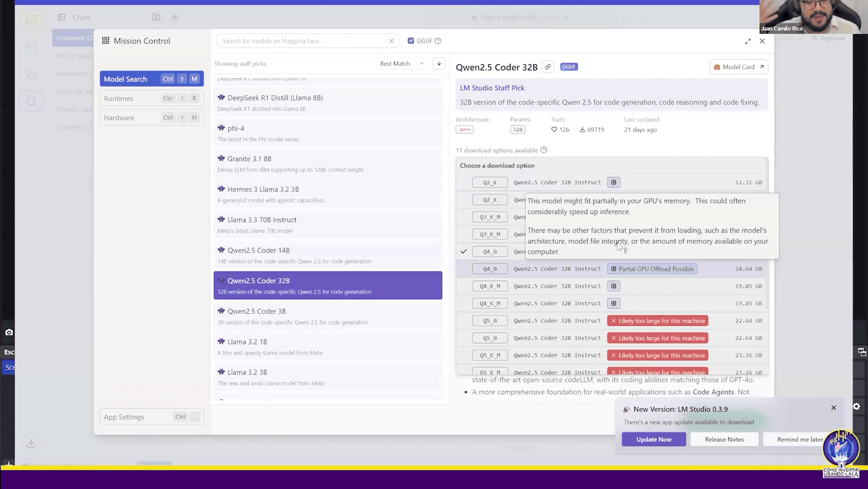Screen dimensions: 868x489
Task: Open downloads icon in bottom left sidebar
Action: (x=31, y=443)
